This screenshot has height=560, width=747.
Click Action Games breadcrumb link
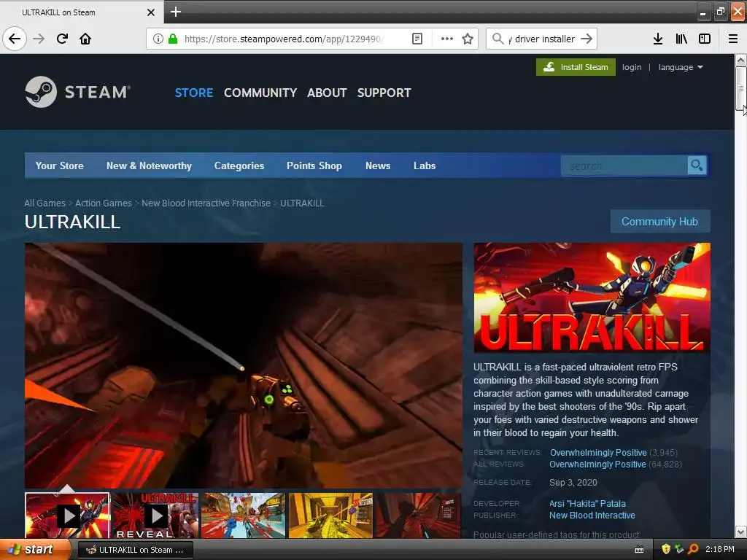click(x=104, y=203)
